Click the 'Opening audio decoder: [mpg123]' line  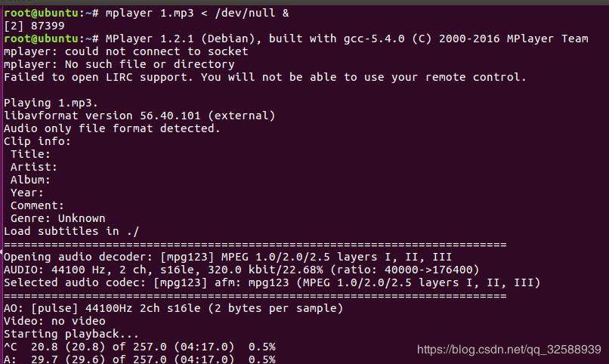[x=228, y=257]
